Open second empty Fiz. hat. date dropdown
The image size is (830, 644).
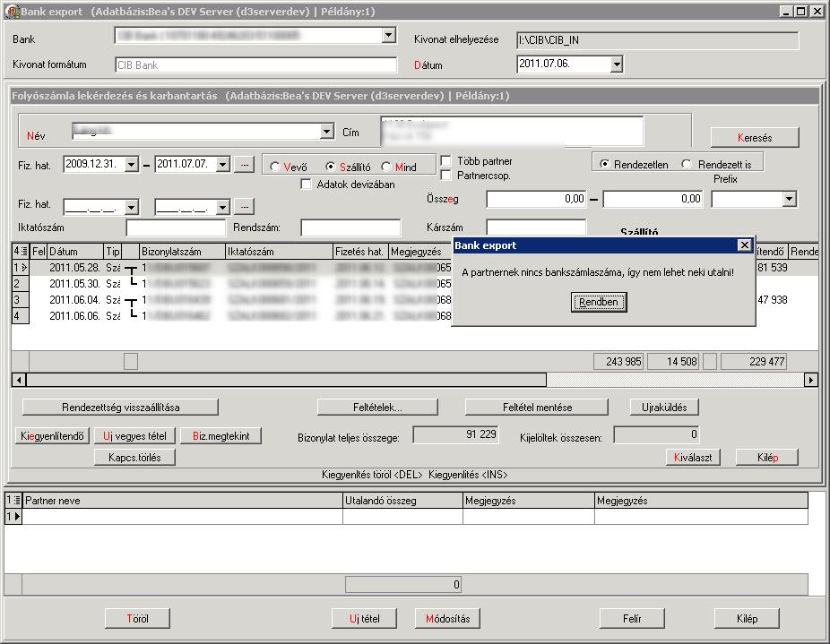(x=223, y=207)
